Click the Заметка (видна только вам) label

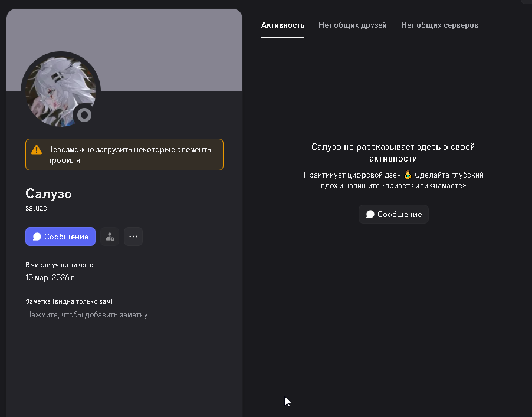(x=69, y=301)
